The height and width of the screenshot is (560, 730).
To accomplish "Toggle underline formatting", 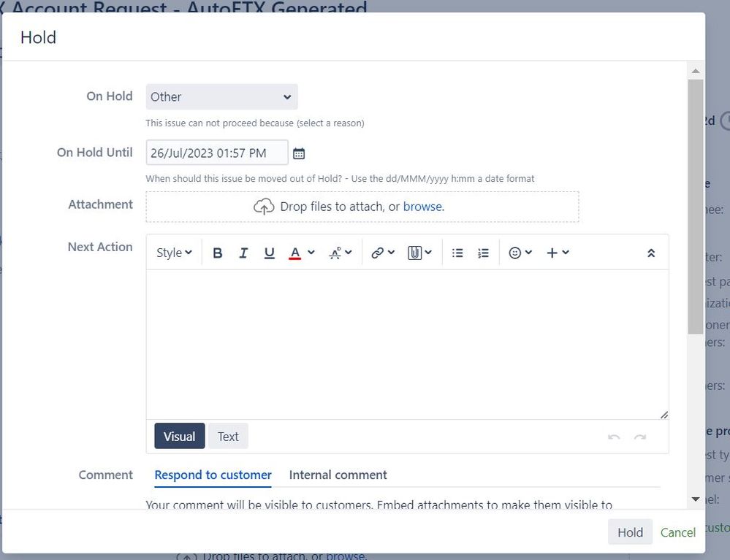I will (x=269, y=253).
